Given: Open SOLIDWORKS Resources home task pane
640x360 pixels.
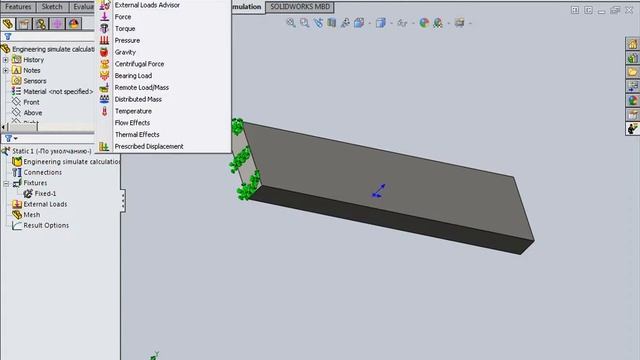Looking at the screenshot, I should (x=632, y=44).
